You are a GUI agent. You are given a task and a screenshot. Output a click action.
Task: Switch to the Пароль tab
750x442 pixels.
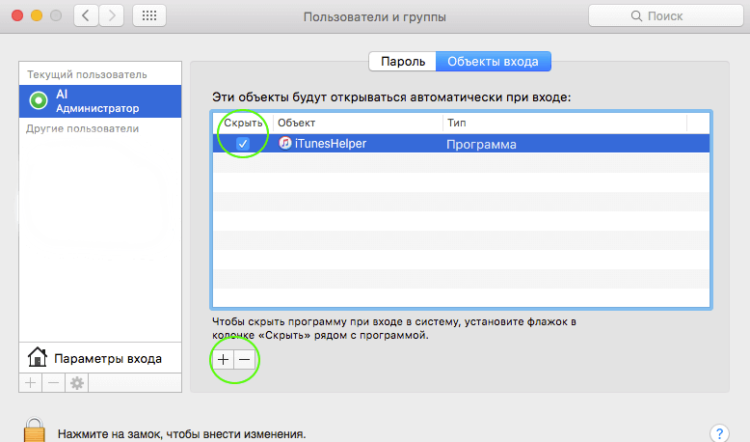(x=403, y=62)
